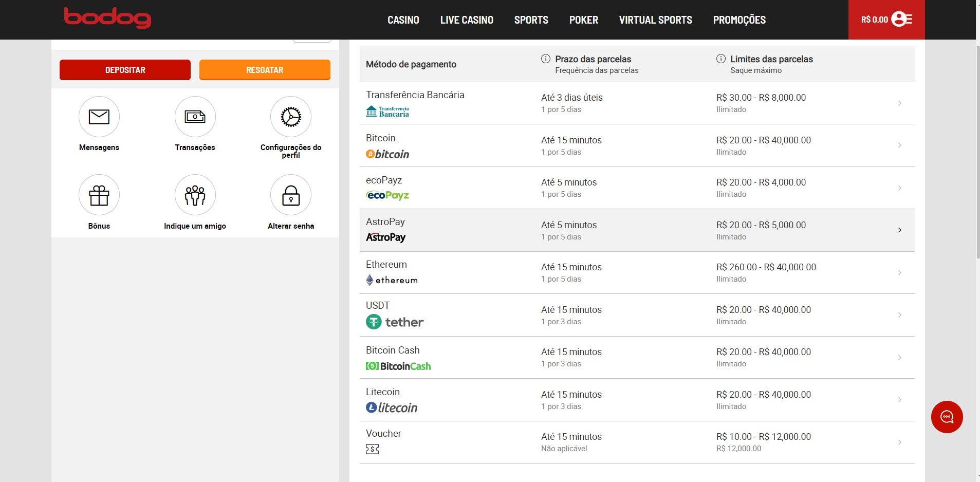Click the DEPOSITAR button

(125, 70)
